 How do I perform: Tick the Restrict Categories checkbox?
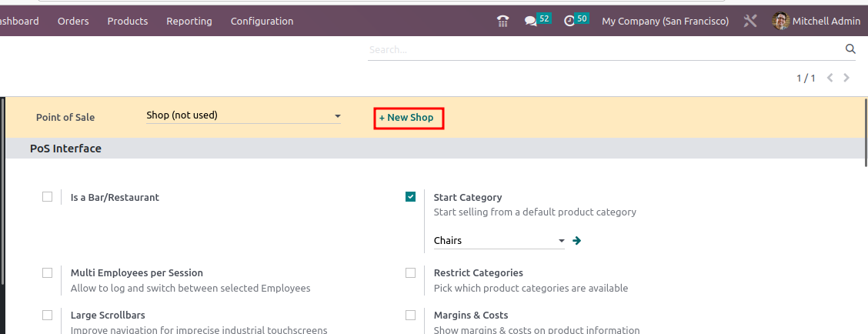(411, 272)
